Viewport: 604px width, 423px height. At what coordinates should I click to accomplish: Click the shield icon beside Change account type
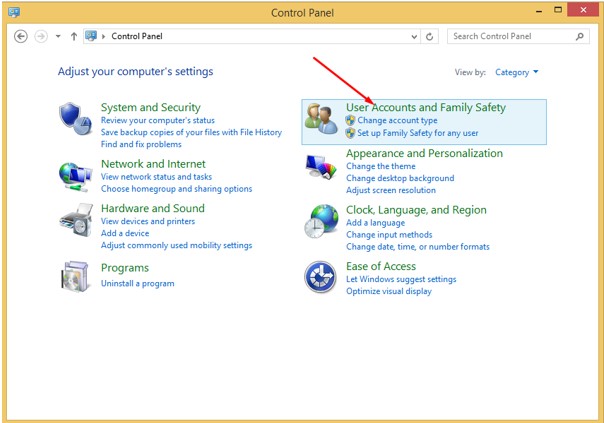350,120
